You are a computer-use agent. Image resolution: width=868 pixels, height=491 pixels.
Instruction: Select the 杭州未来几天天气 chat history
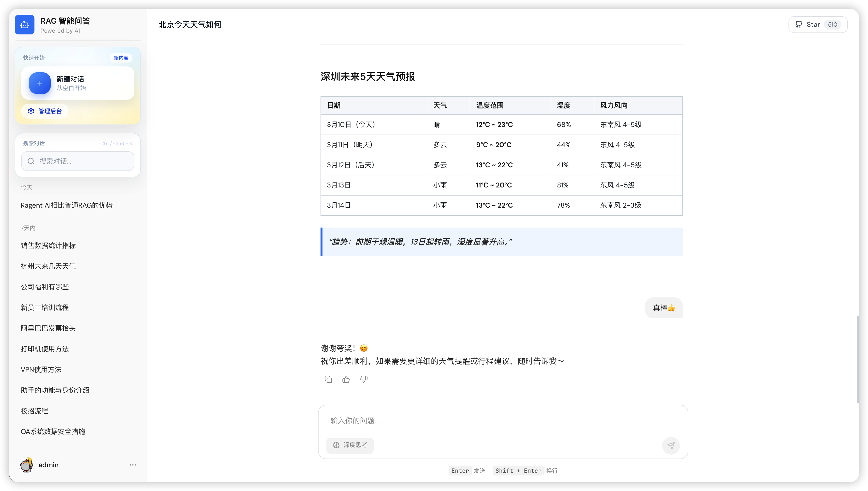point(48,266)
